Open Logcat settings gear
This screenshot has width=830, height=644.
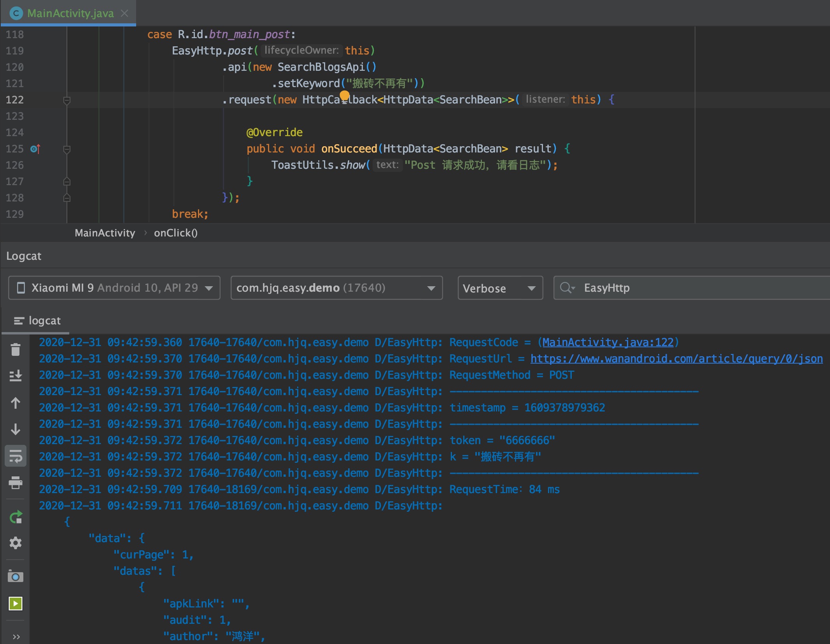click(16, 543)
